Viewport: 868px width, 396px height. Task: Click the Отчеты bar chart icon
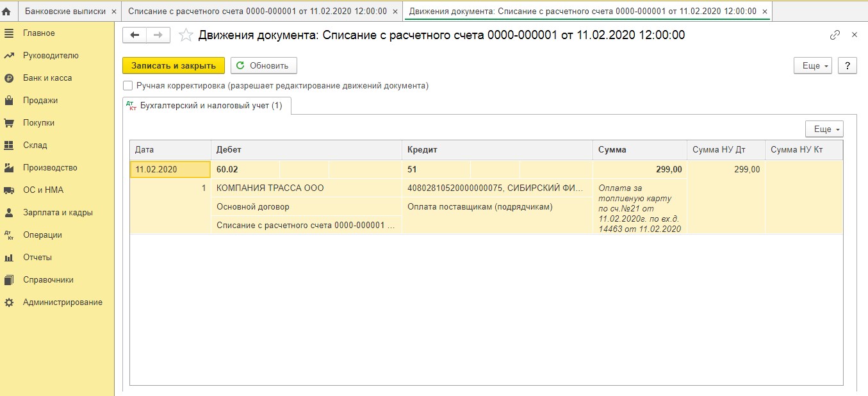point(9,258)
